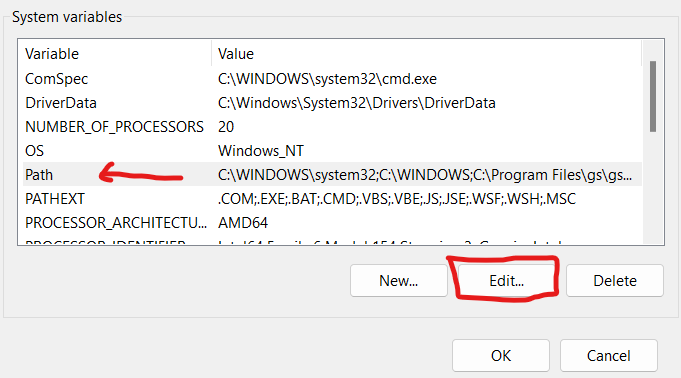Confirm with the OK button
Viewport: 681px width, 378px height.
tap(501, 356)
